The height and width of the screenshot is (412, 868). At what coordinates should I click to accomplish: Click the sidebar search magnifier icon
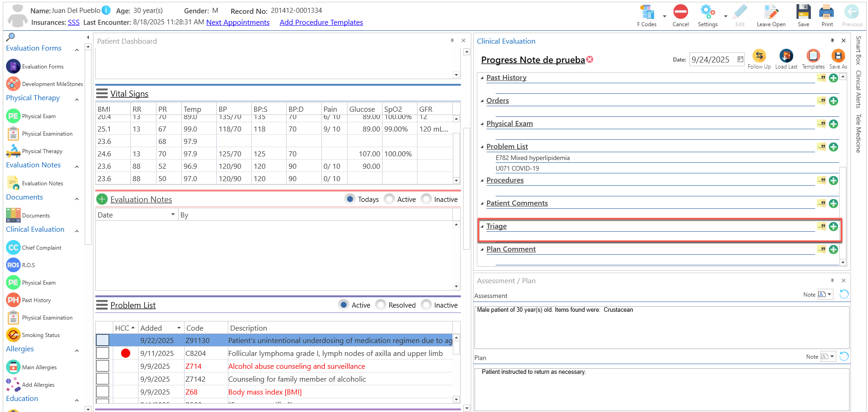point(11,37)
